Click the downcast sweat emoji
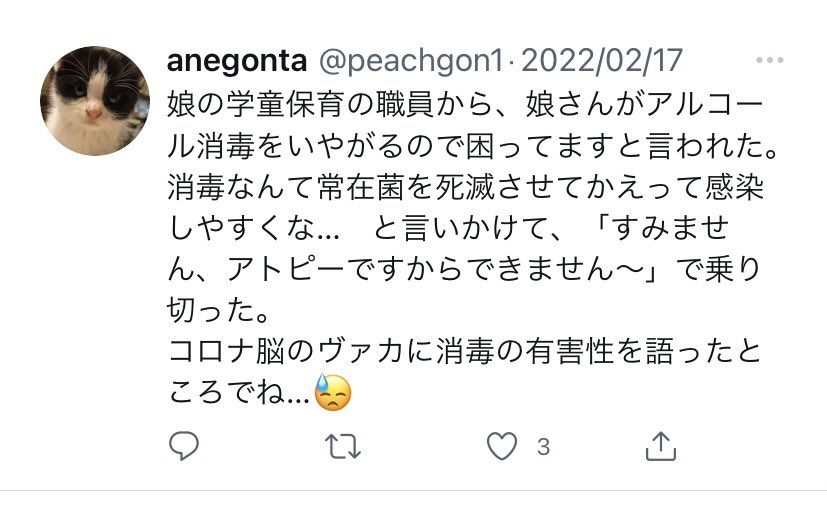Screen dimensions: 827x506 (x=333, y=392)
